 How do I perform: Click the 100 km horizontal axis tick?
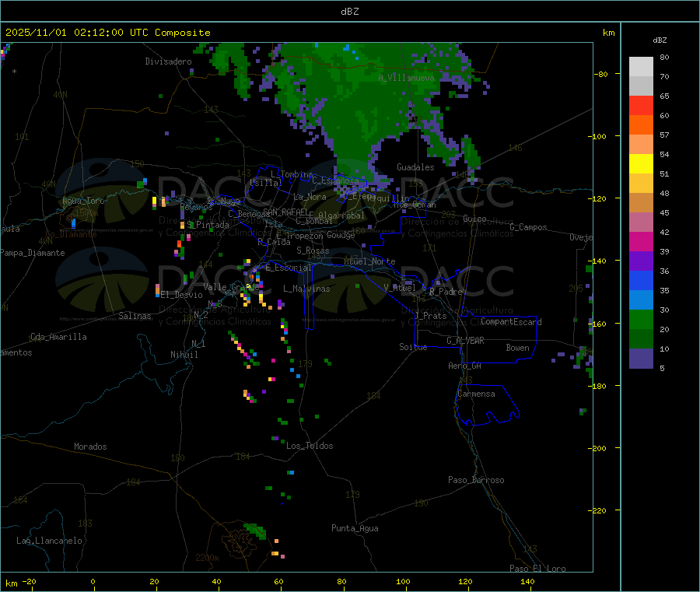tap(403, 581)
